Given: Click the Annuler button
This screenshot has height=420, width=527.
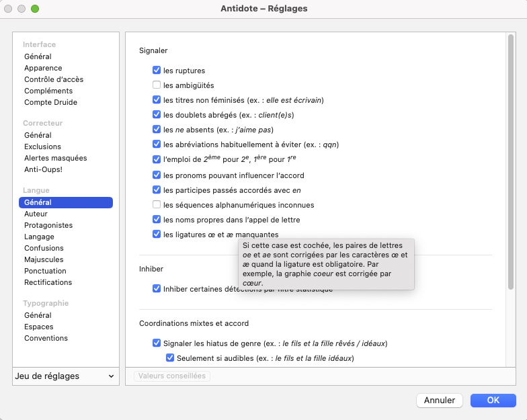Looking at the screenshot, I should (440, 400).
